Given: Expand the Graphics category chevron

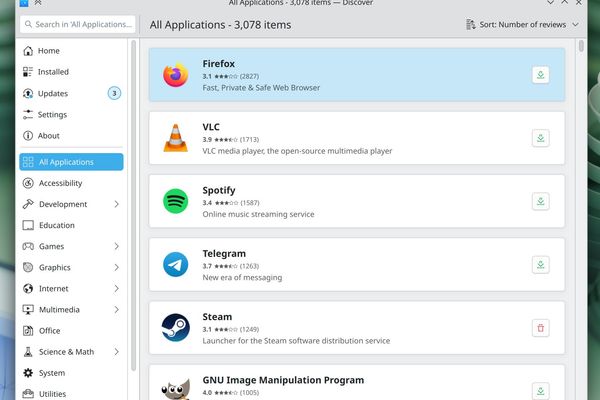Looking at the screenshot, I should coord(117,267).
